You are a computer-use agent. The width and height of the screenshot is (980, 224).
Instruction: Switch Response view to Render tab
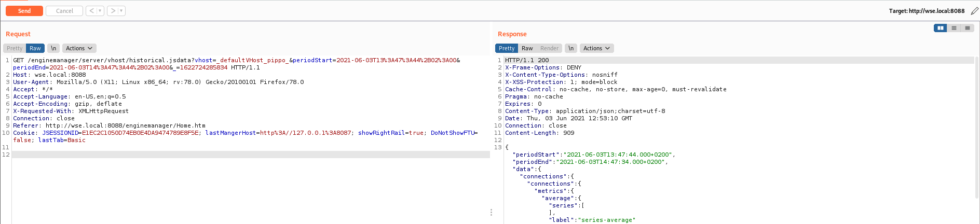point(549,48)
